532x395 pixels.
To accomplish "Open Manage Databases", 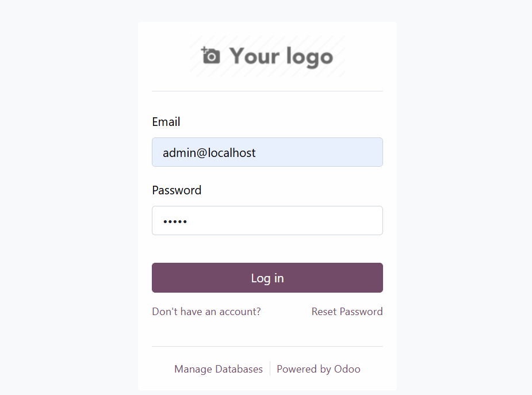I will [x=219, y=369].
